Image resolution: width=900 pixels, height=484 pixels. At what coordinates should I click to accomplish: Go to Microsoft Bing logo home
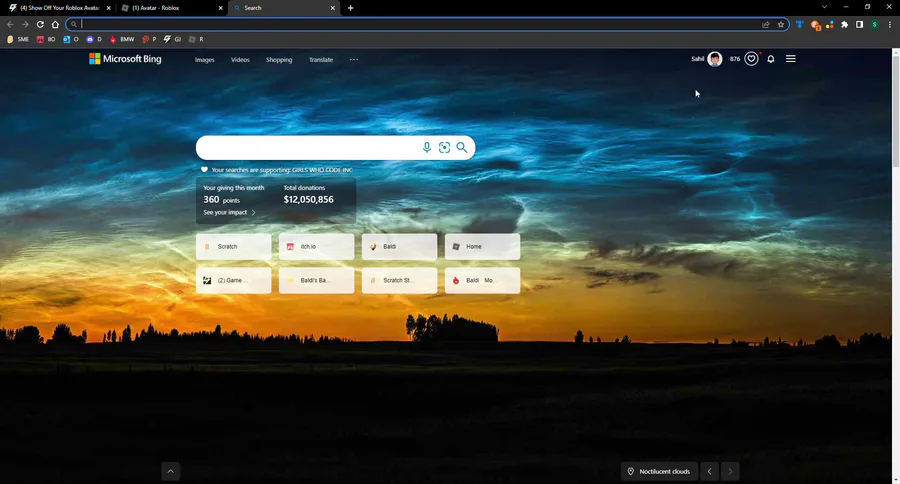coord(125,59)
